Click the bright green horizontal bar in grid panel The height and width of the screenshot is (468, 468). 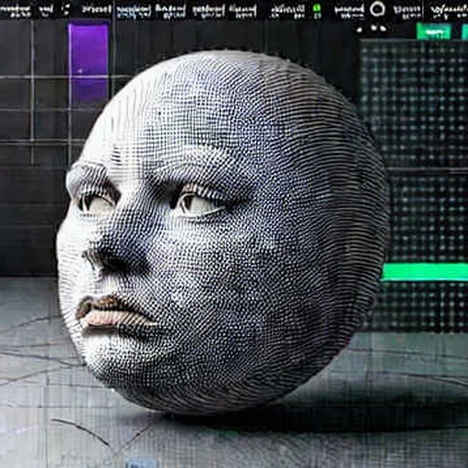(x=425, y=271)
